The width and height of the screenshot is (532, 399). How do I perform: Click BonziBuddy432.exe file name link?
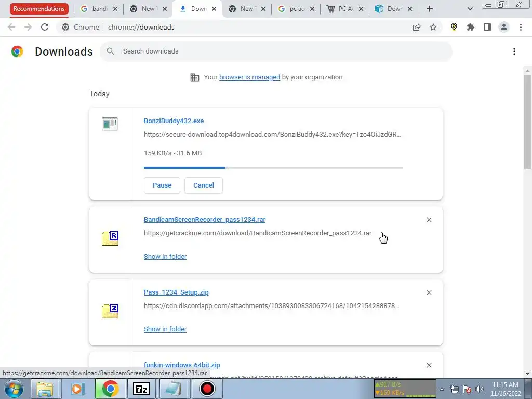pyautogui.click(x=174, y=121)
